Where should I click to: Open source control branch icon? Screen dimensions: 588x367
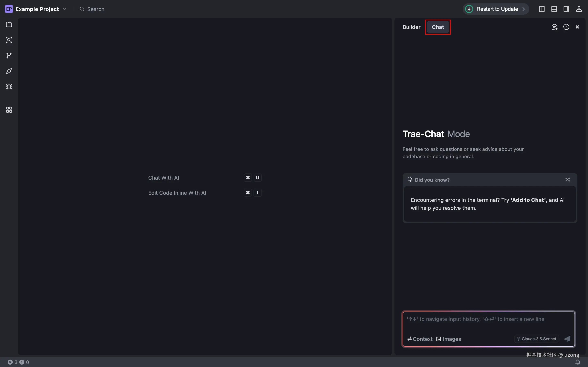coord(9,56)
